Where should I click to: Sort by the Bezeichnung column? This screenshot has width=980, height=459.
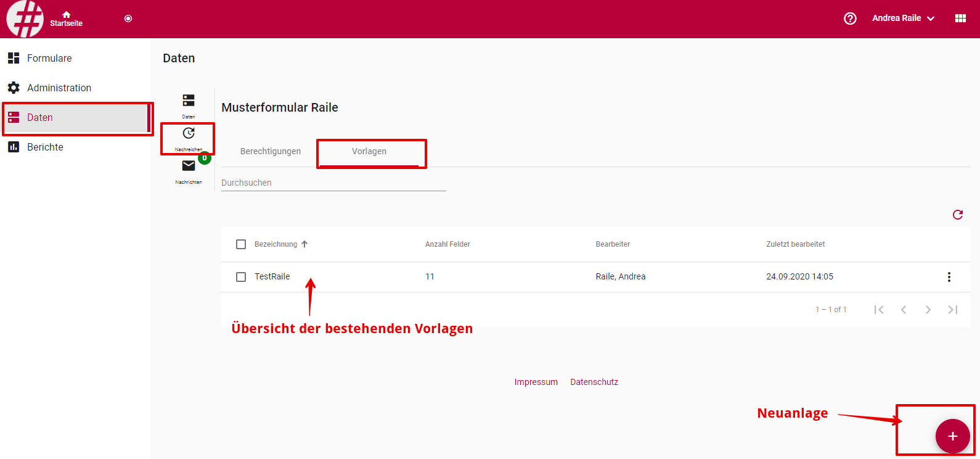276,244
